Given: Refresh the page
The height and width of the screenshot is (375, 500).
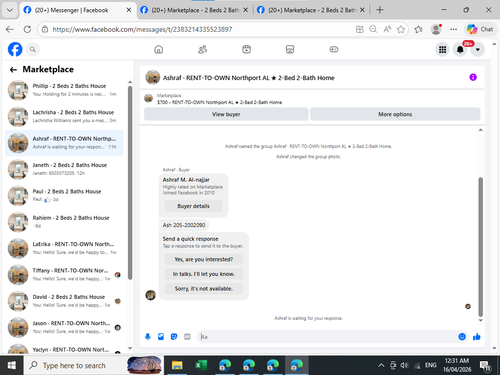Looking at the screenshot, I should coord(27,29).
